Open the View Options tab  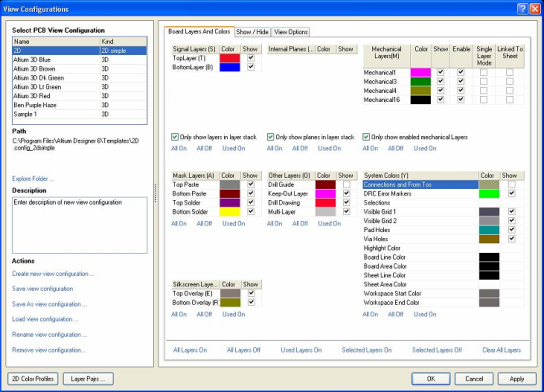point(291,32)
